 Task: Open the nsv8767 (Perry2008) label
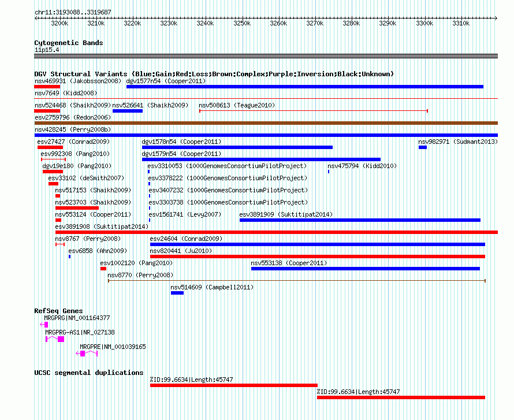(88, 239)
